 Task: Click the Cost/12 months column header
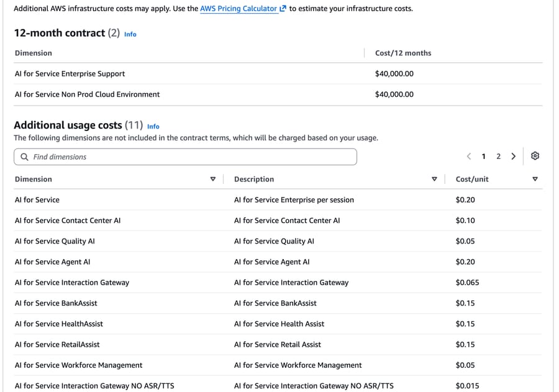pos(403,53)
